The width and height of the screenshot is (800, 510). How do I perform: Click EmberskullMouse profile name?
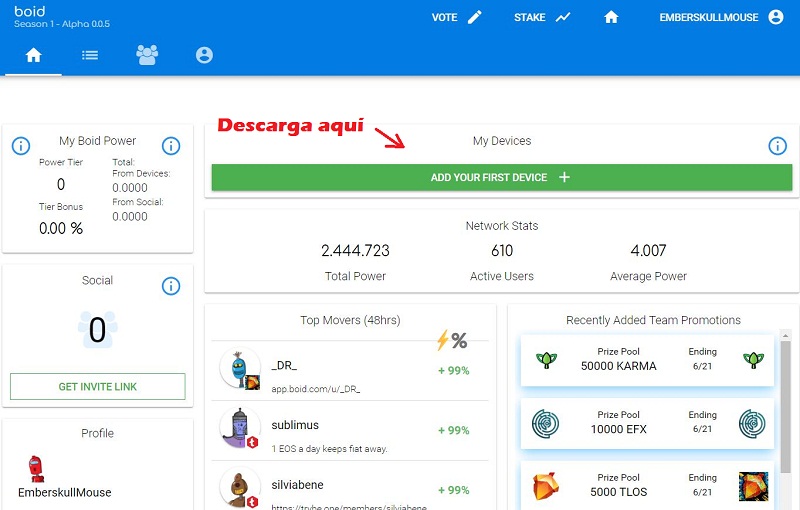coord(65,493)
